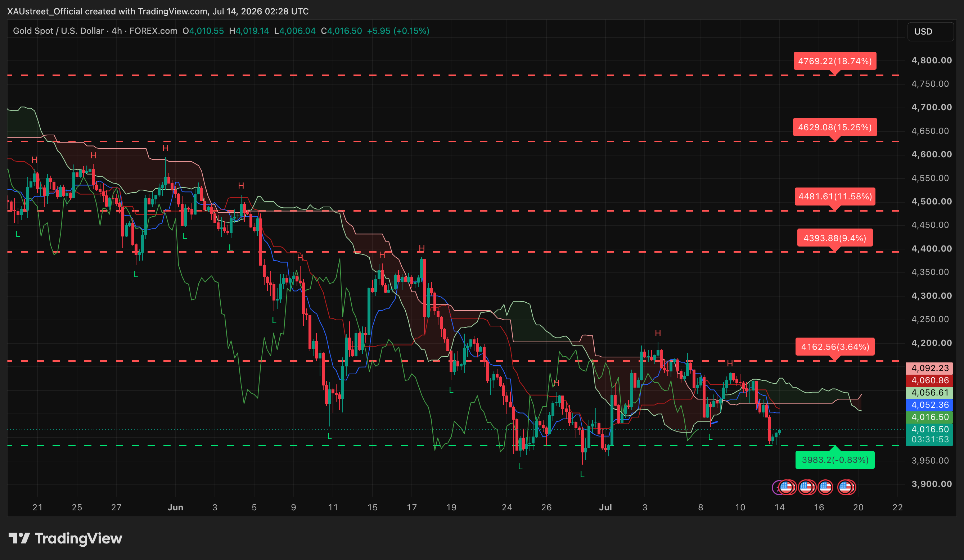Click the TradingView logo at bottom

(66, 538)
